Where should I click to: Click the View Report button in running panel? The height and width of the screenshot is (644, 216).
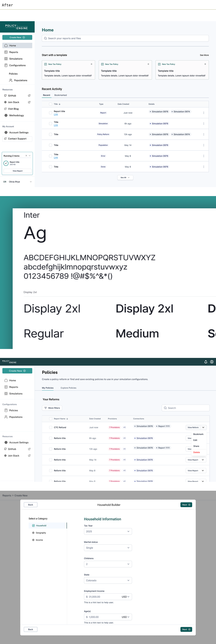(x=18, y=171)
